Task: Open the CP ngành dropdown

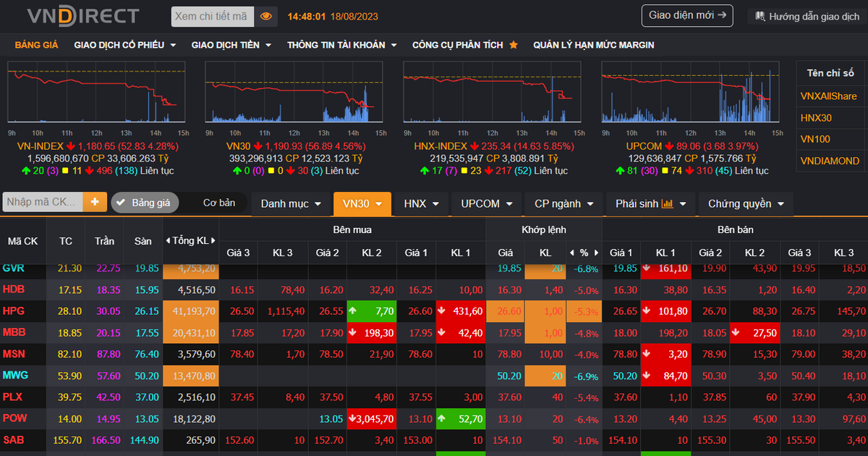Action: tap(563, 204)
